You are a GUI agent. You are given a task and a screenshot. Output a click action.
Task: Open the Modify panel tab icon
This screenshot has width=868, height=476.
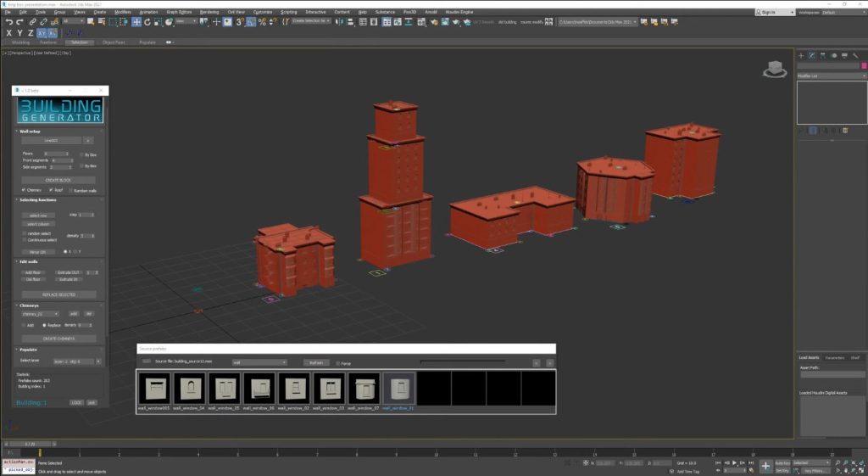(811, 56)
